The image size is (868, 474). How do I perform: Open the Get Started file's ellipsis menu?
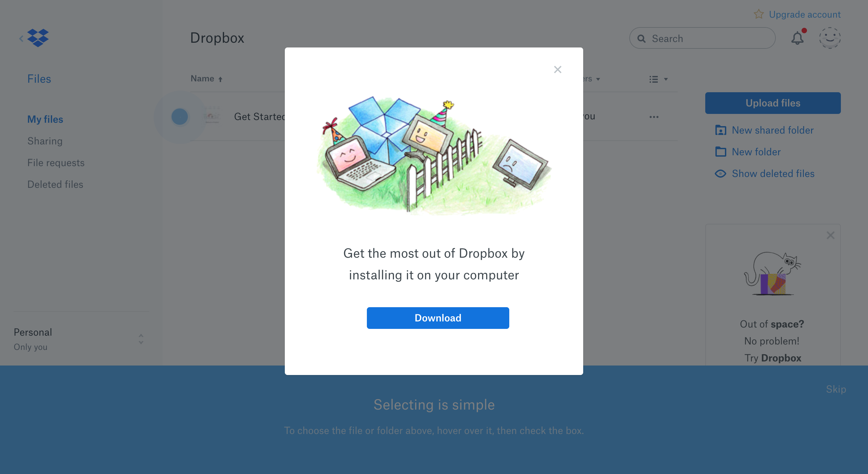[x=654, y=117]
